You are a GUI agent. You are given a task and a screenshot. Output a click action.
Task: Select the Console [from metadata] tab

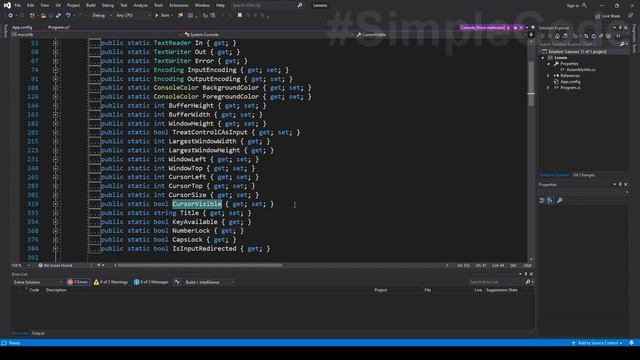click(x=482, y=28)
